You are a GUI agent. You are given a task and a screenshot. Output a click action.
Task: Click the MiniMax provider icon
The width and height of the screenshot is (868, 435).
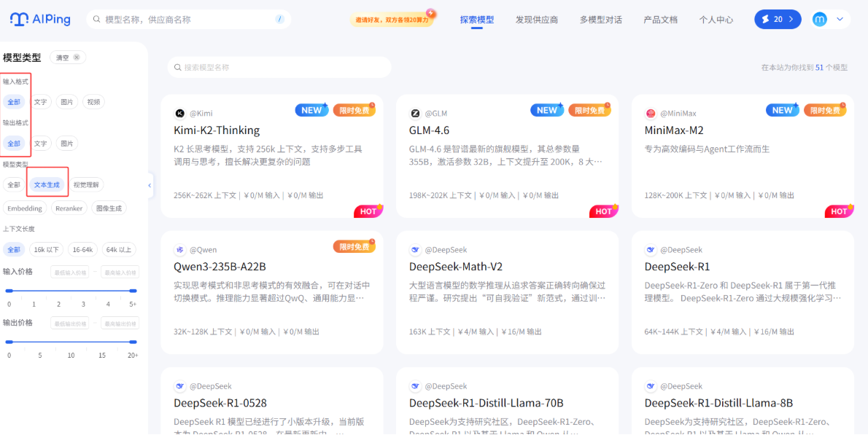[651, 113]
